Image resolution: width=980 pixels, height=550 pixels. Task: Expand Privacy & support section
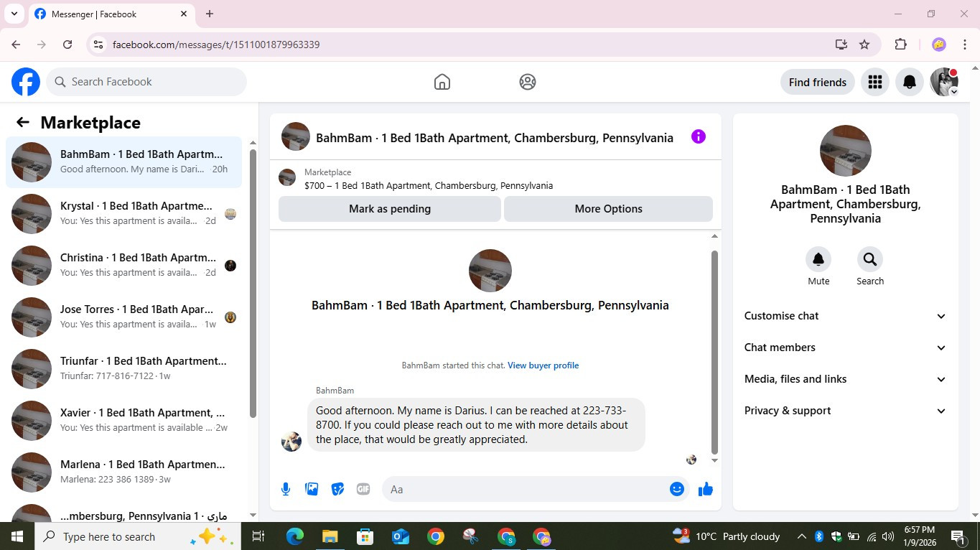click(845, 411)
